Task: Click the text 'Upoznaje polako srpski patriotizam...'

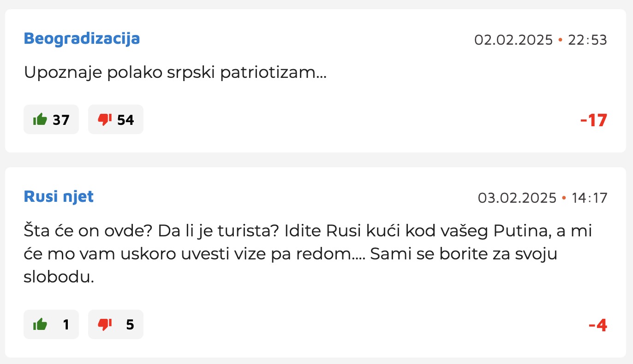Action: [x=175, y=73]
